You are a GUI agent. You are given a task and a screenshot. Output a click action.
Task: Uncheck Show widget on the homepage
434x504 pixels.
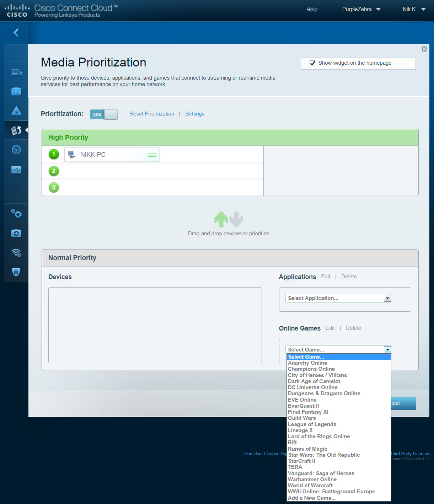(x=312, y=63)
